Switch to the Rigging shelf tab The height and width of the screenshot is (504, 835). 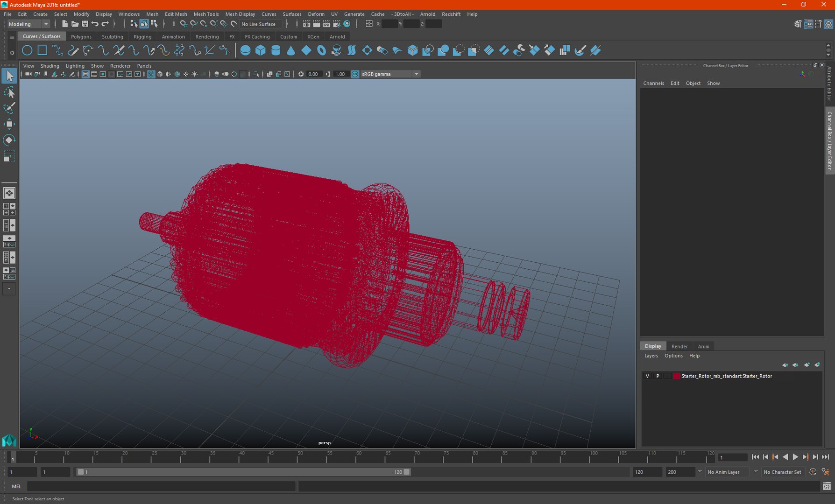point(142,37)
